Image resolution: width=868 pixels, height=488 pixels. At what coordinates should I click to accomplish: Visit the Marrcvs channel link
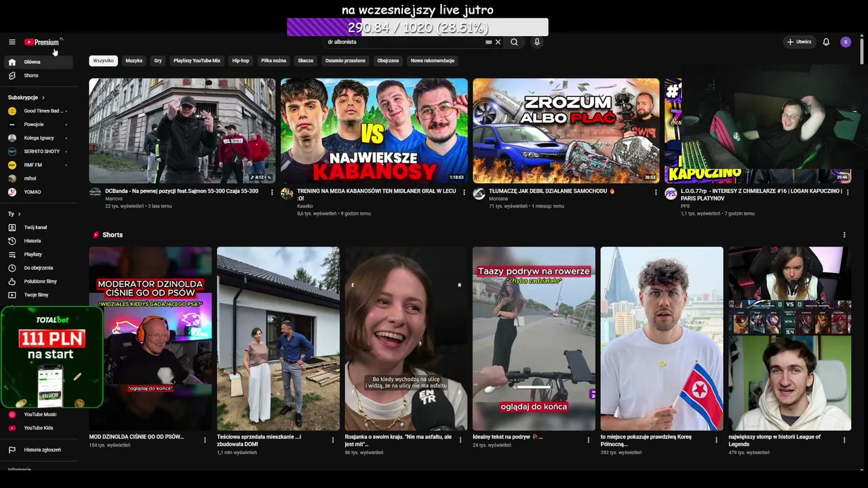pyautogui.click(x=114, y=199)
